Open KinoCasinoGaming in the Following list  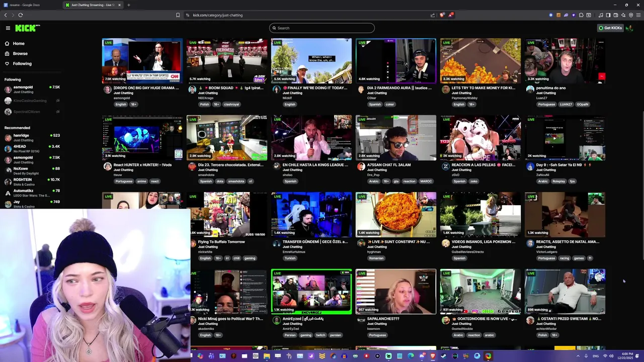coord(32,101)
